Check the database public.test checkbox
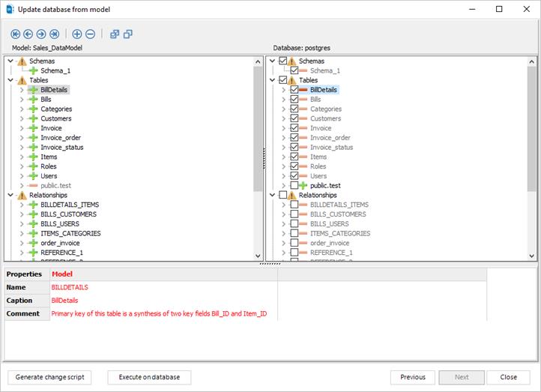Screen dimensions: 541x392 point(294,185)
